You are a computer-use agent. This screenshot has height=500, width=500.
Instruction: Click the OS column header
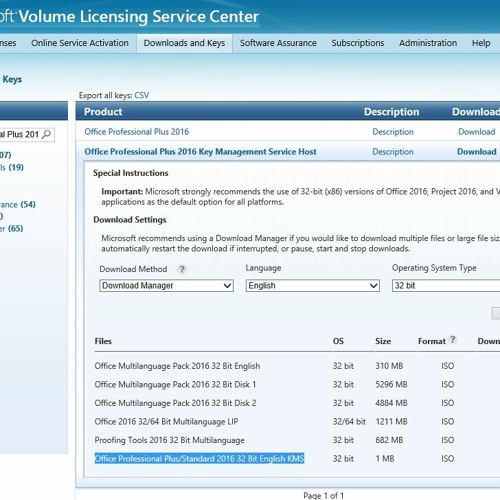click(x=338, y=341)
